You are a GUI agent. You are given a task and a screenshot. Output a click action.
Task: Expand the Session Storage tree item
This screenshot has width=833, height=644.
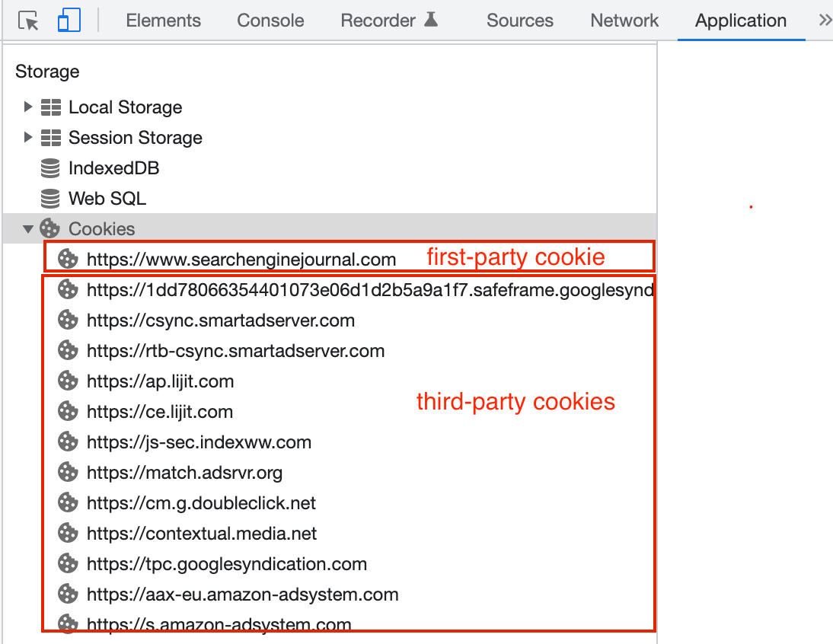[x=28, y=137]
